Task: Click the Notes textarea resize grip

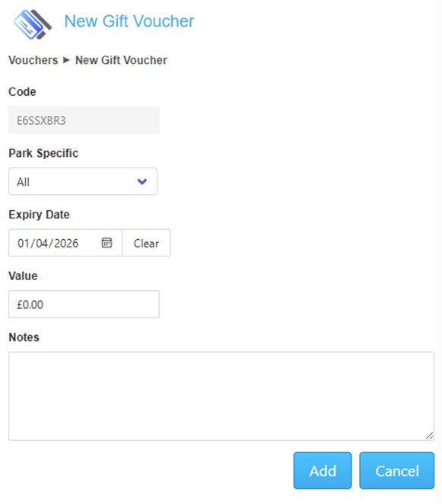Action: [430, 435]
